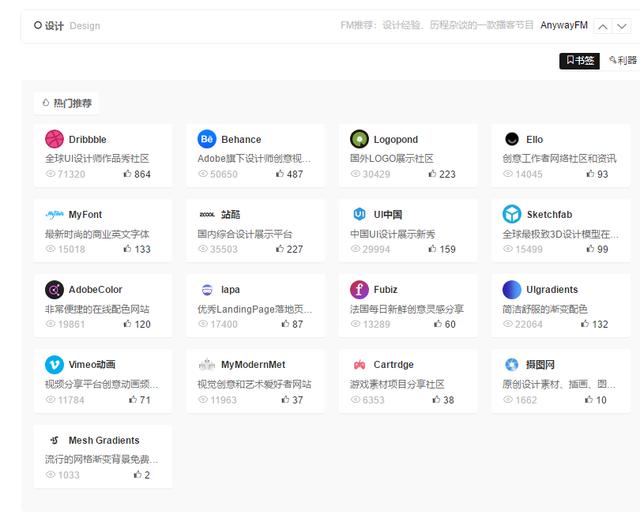Click the Cartrdge red logo icon

point(359,365)
